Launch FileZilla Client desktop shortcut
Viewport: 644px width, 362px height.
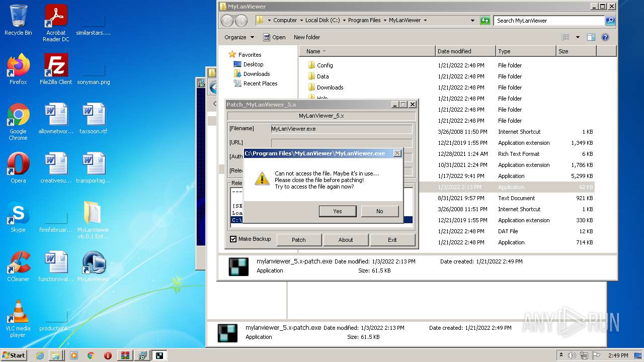[x=56, y=69]
